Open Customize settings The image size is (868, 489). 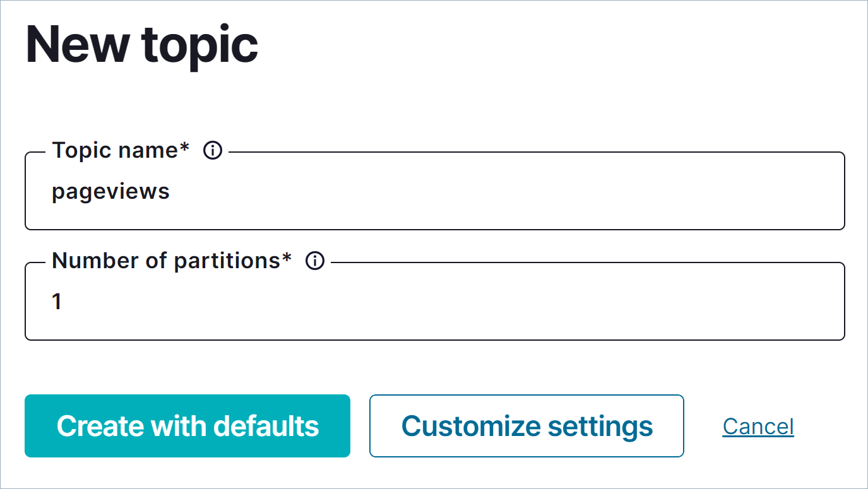point(526,426)
